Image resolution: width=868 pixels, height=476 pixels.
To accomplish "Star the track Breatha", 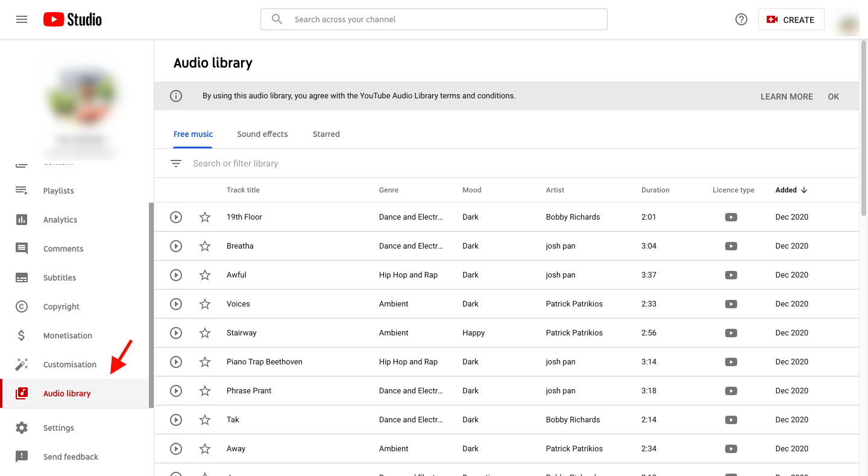I will pyautogui.click(x=205, y=246).
